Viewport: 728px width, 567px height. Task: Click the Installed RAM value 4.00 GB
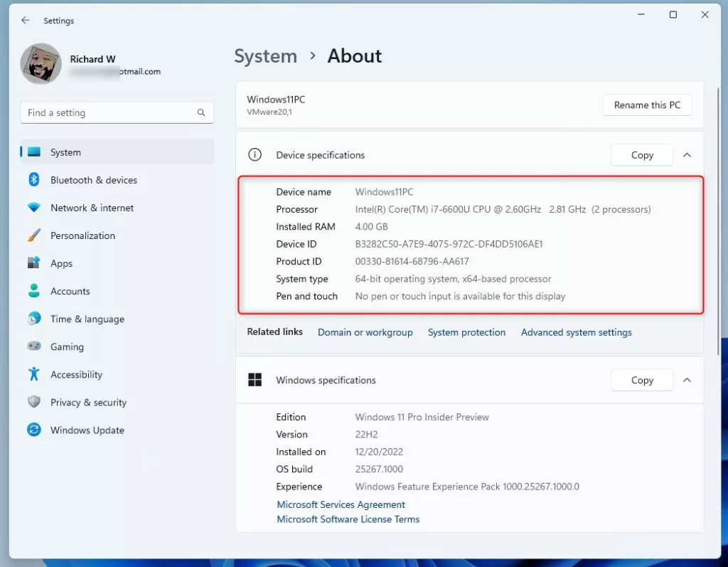pyautogui.click(x=371, y=227)
